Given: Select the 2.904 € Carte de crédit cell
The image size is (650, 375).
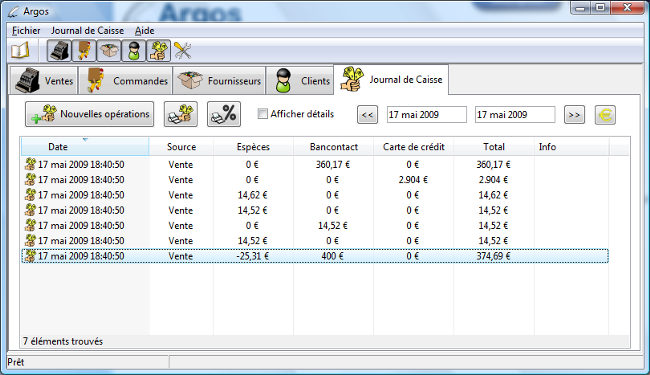Looking at the screenshot, I should pyautogui.click(x=413, y=180).
